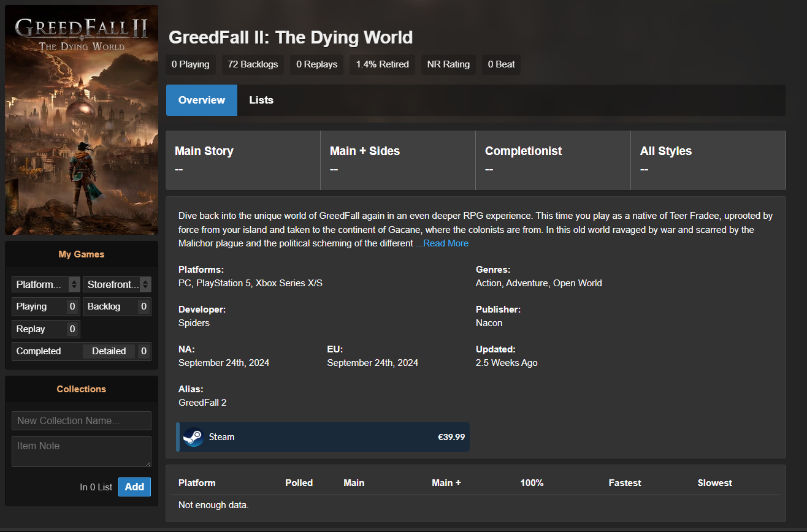The width and height of the screenshot is (807, 532).
Task: Click the "In 0 List" label
Action: (x=96, y=487)
